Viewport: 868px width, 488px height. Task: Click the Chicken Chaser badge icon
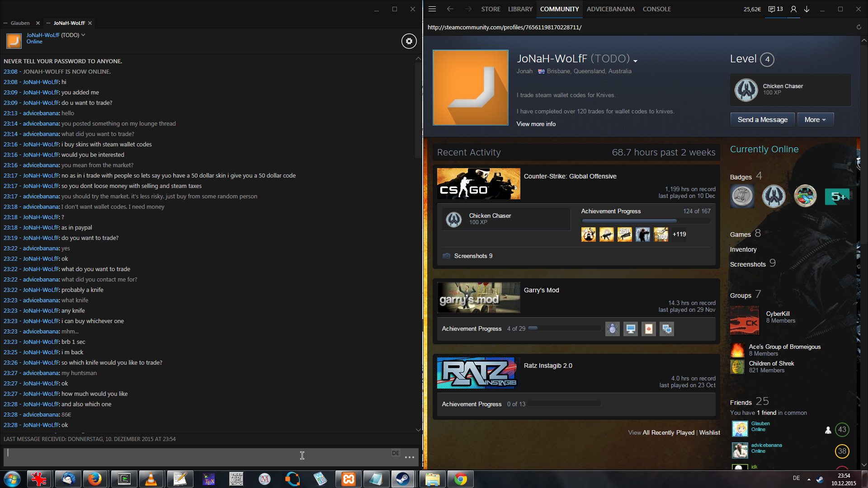click(x=746, y=89)
